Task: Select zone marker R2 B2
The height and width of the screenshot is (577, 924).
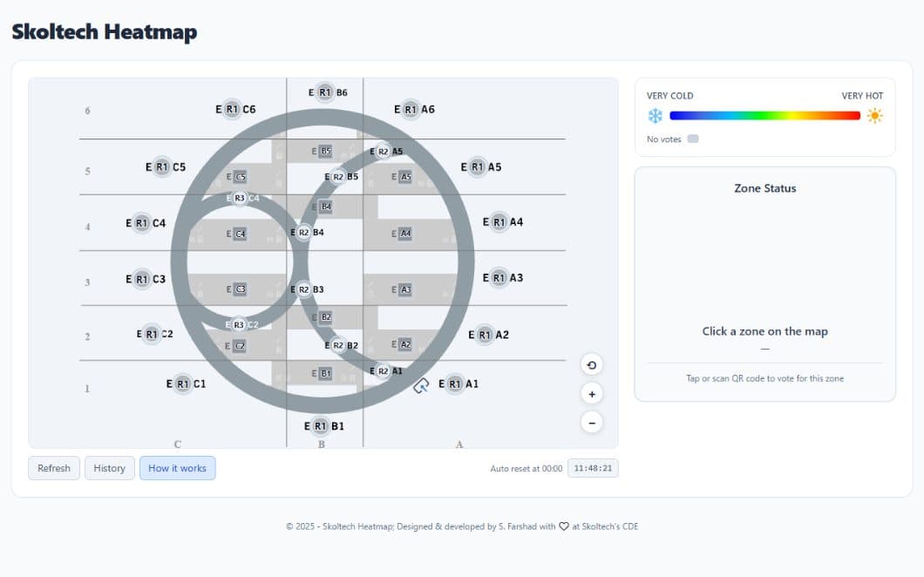Action: click(x=337, y=345)
